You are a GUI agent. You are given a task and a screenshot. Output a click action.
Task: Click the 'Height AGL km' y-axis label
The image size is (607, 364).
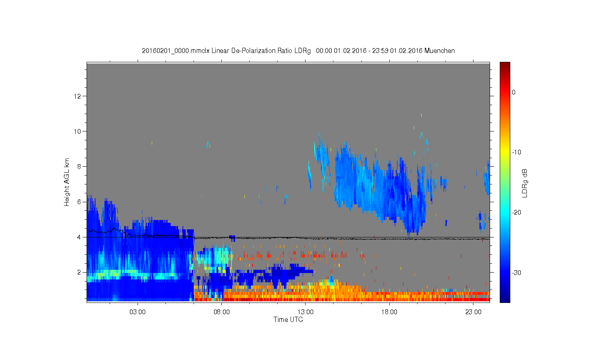67,182
